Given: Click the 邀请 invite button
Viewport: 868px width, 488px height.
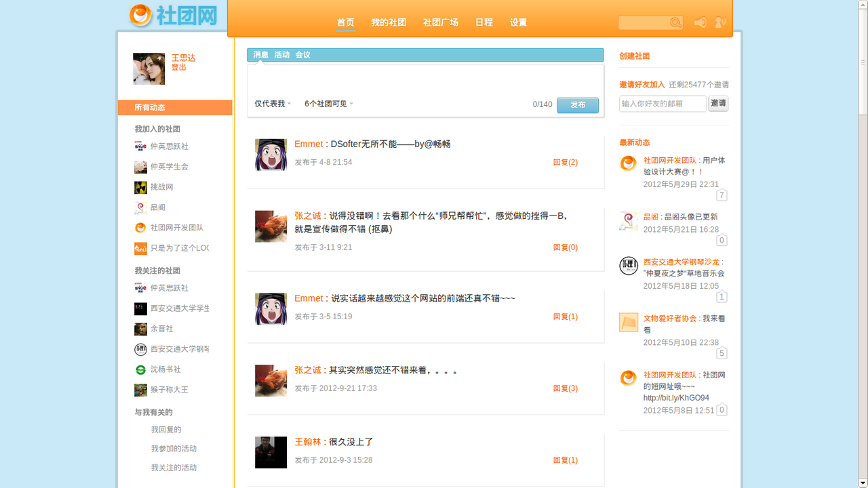Looking at the screenshot, I should [x=718, y=104].
